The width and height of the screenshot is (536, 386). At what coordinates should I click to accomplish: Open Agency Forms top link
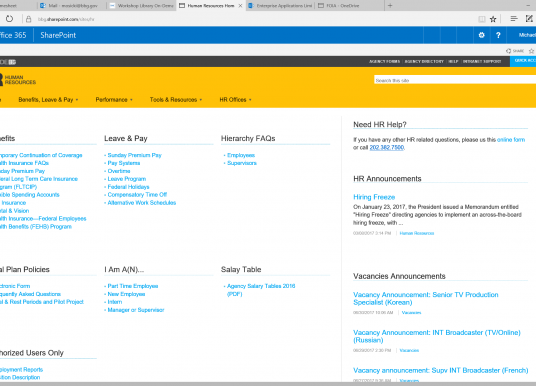[x=385, y=62]
